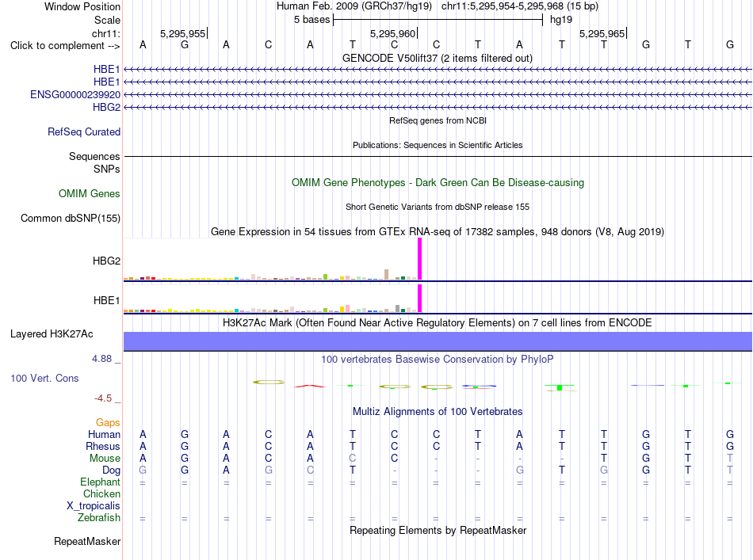Click the Elephant species row label
Viewport: 753px width, 560px height.
pyautogui.click(x=101, y=482)
